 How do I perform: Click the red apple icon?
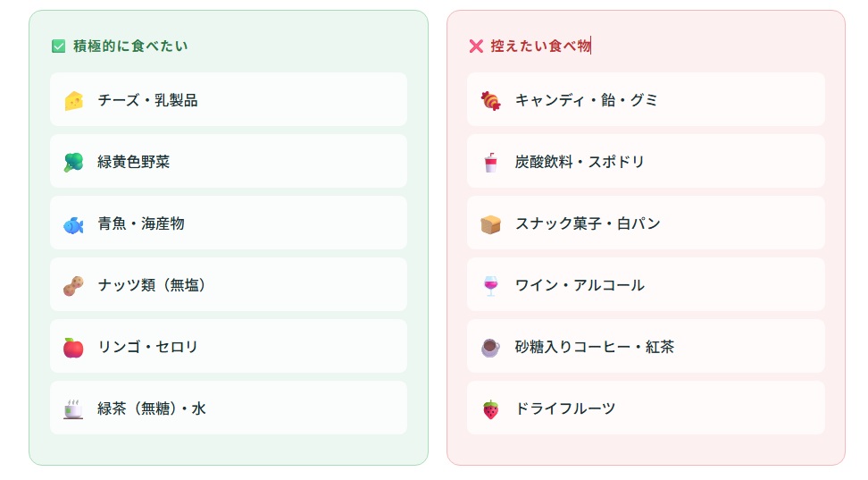pyautogui.click(x=73, y=348)
